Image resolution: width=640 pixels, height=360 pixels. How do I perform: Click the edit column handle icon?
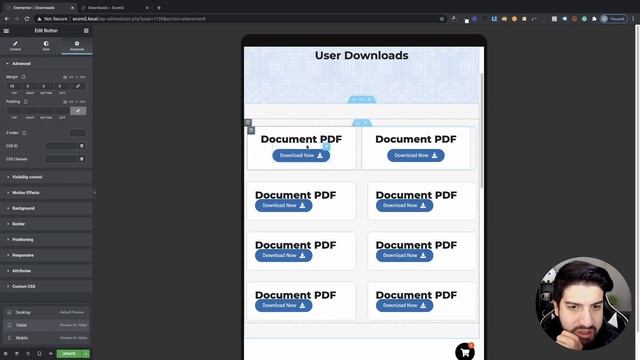pos(251,130)
